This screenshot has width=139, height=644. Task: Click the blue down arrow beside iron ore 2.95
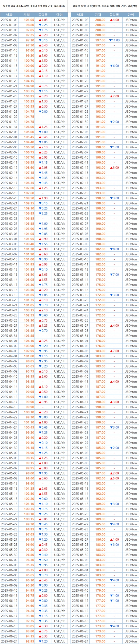pos(40,361)
